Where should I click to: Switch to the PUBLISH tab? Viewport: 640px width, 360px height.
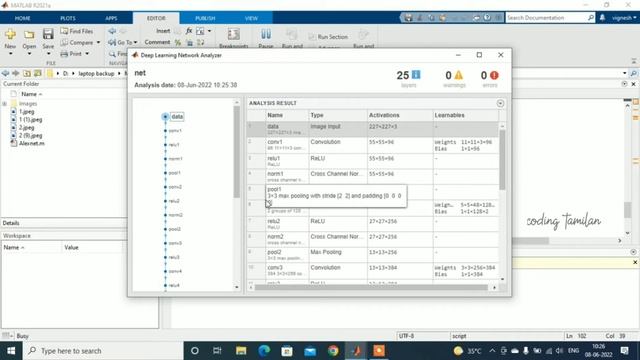(205, 18)
